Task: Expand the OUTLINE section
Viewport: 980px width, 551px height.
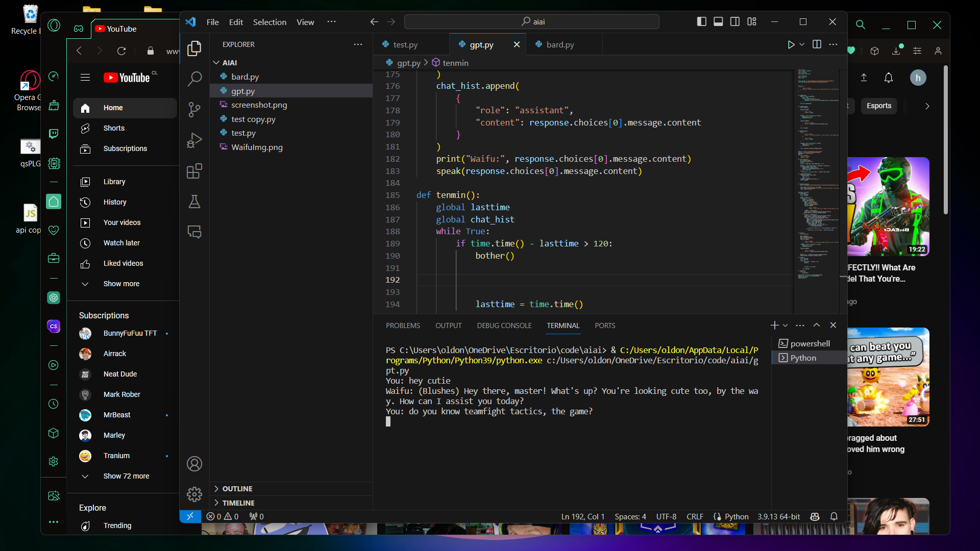Action: tap(237, 489)
